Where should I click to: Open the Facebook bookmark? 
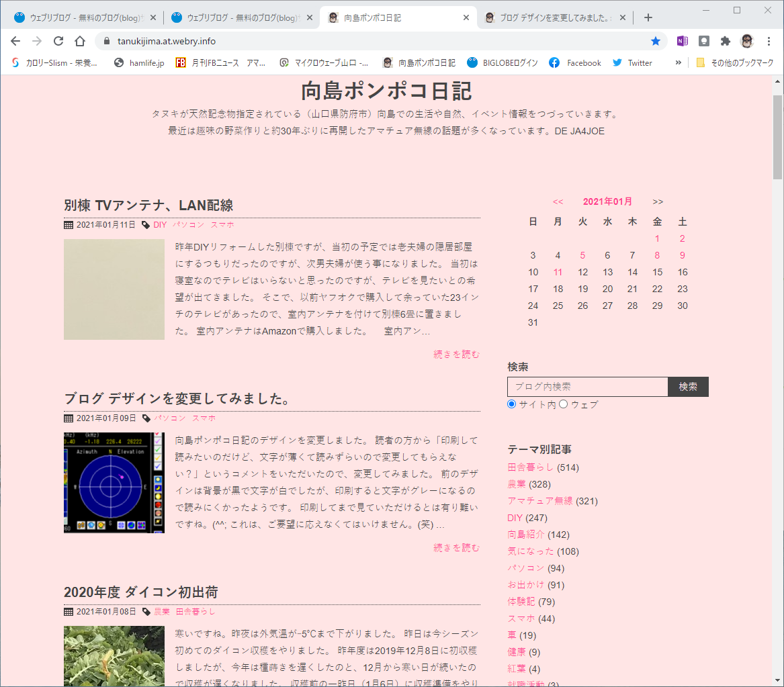[x=575, y=62]
